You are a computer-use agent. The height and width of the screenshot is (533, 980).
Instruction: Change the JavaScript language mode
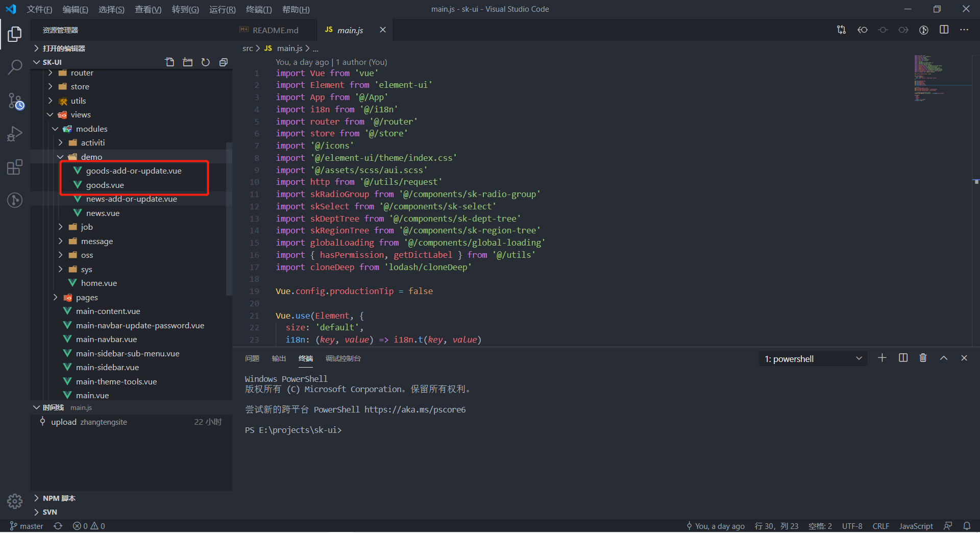coord(916,526)
